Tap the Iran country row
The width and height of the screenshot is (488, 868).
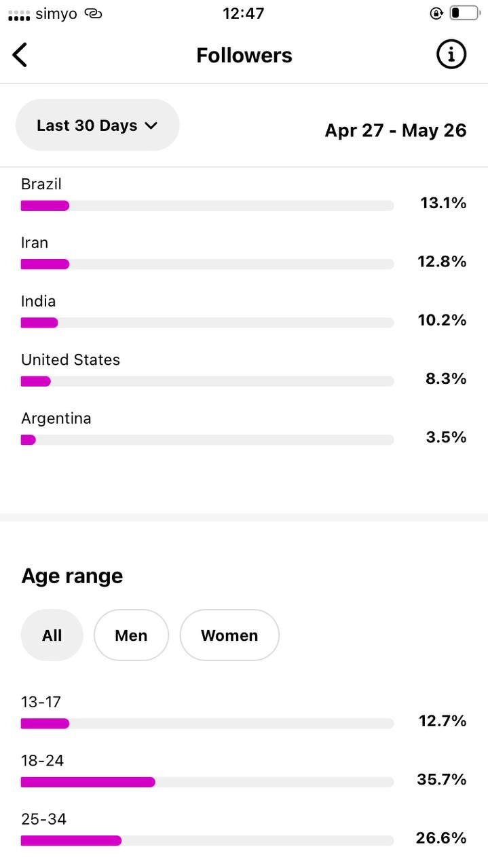[x=244, y=253]
